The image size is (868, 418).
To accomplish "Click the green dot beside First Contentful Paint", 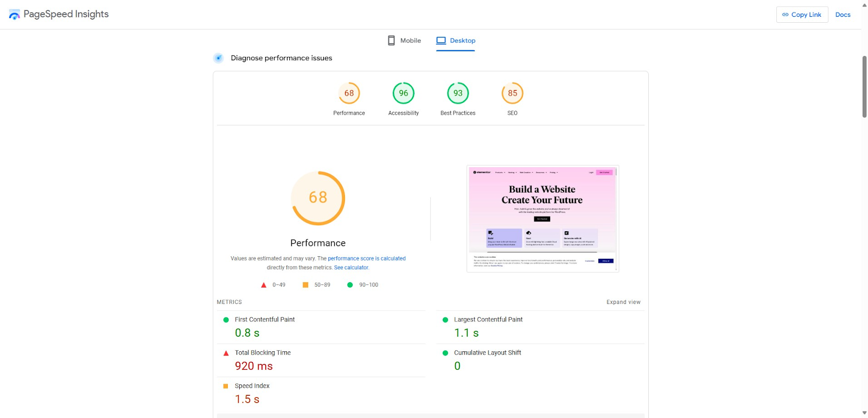I will tap(226, 320).
